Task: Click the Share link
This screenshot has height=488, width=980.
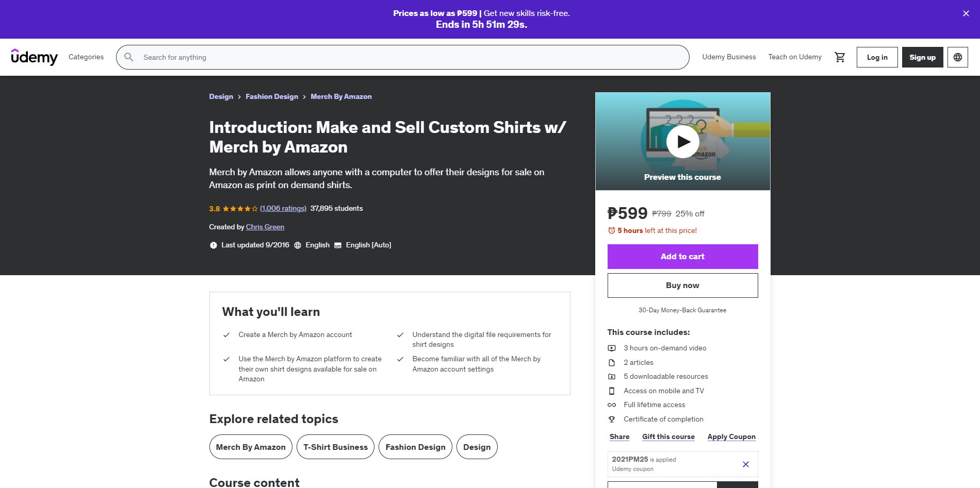Action: [x=619, y=436]
